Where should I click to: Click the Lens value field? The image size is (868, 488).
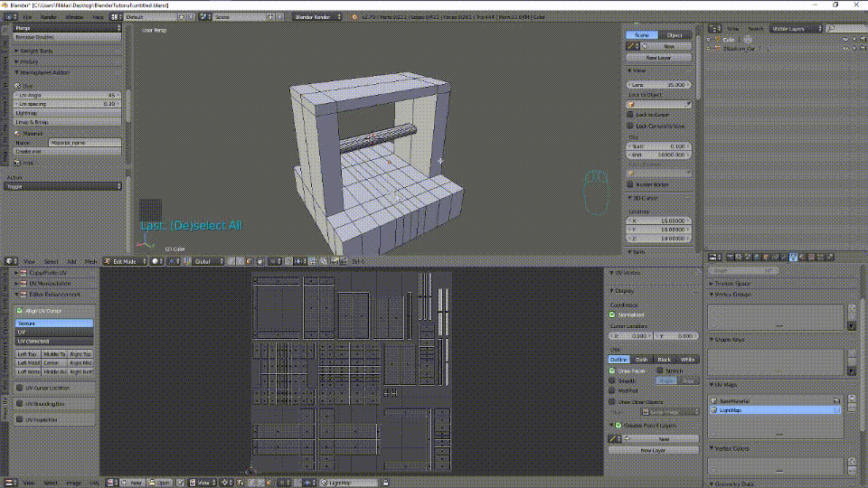point(659,84)
